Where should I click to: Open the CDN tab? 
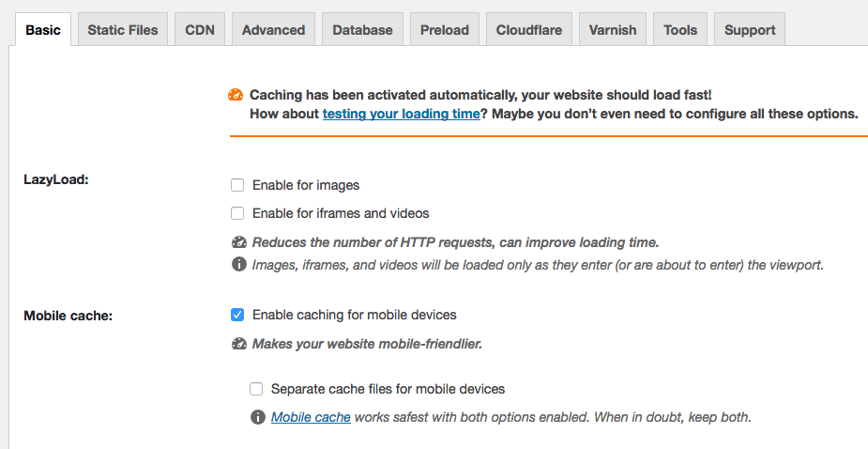200,30
